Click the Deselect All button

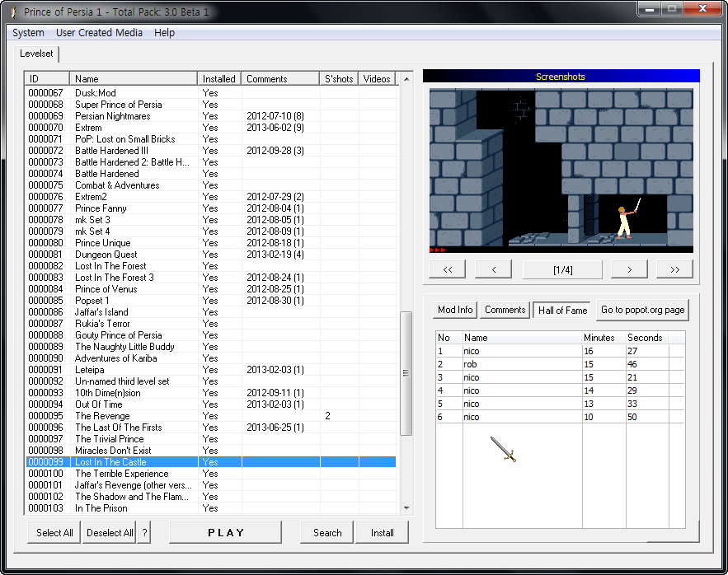110,532
